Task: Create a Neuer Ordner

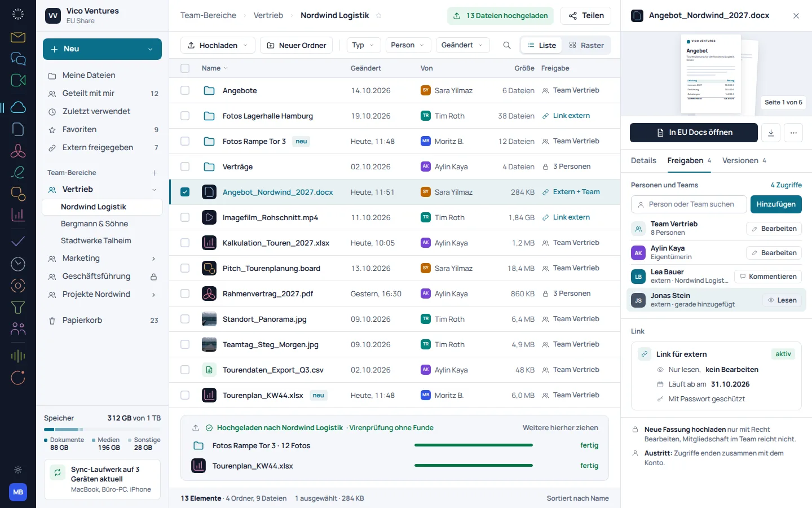Action: point(297,45)
